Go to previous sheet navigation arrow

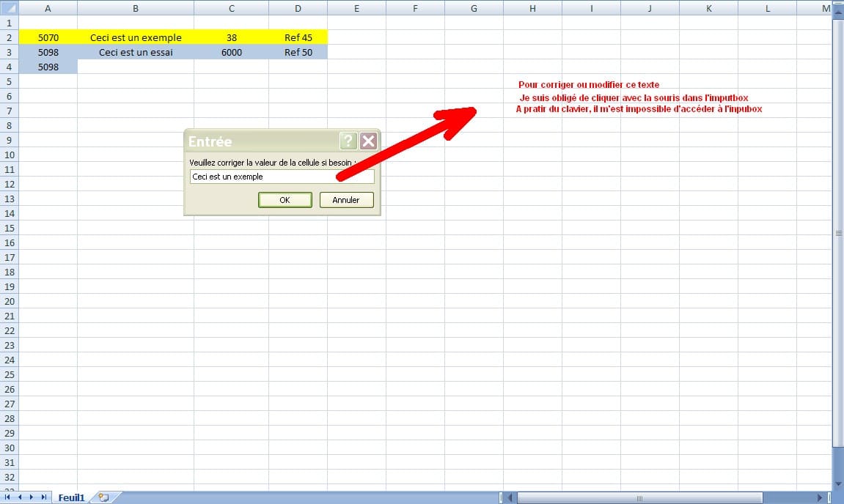point(20,497)
